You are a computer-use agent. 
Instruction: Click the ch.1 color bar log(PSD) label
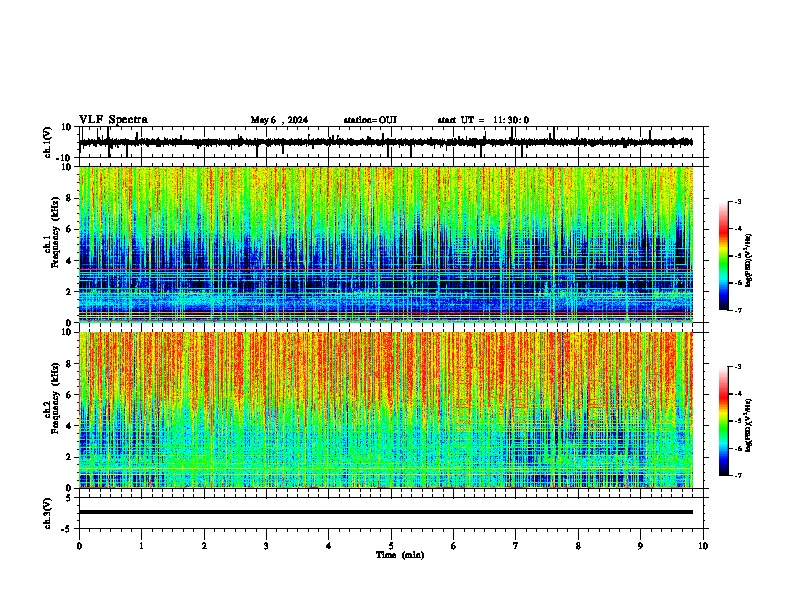click(748, 261)
